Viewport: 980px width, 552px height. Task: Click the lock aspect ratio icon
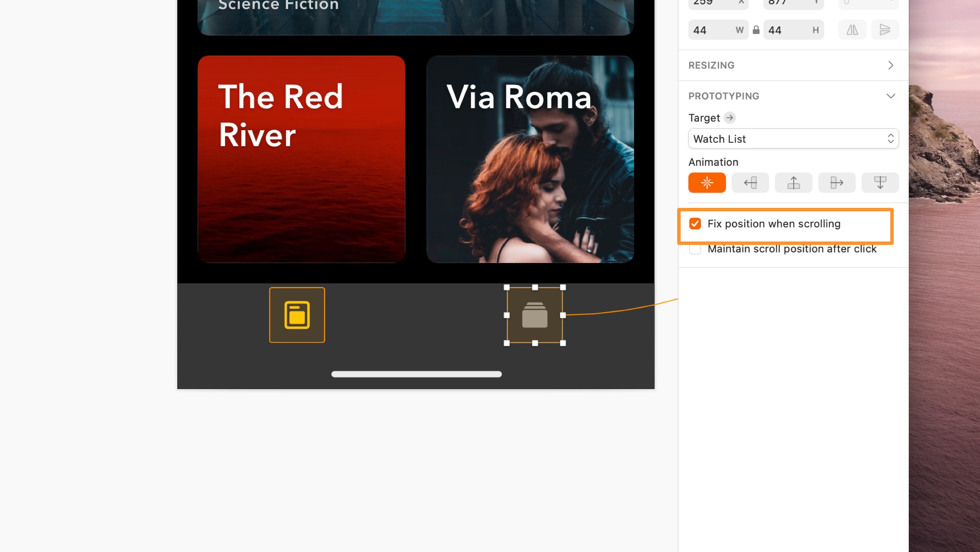[x=755, y=30]
